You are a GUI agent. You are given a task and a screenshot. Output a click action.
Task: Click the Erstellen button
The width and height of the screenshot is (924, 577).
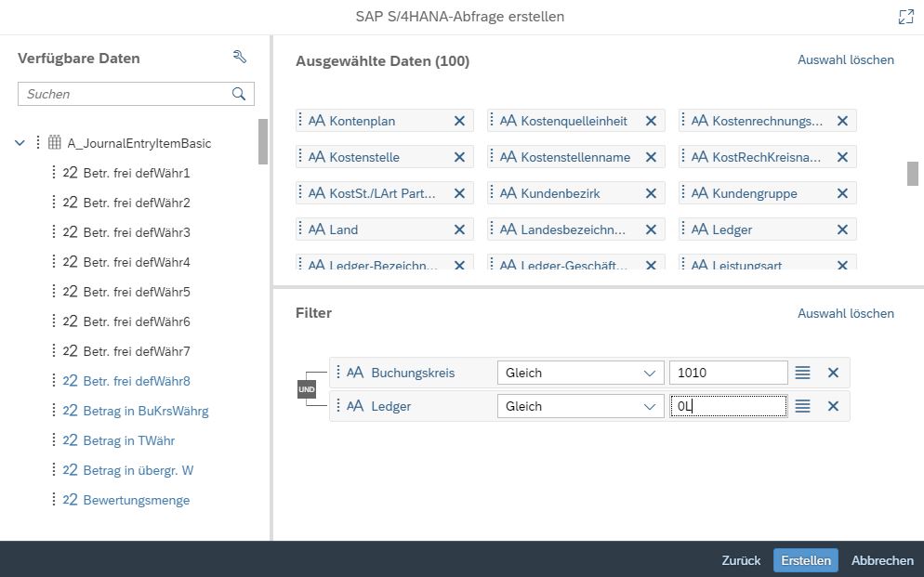coord(806,560)
